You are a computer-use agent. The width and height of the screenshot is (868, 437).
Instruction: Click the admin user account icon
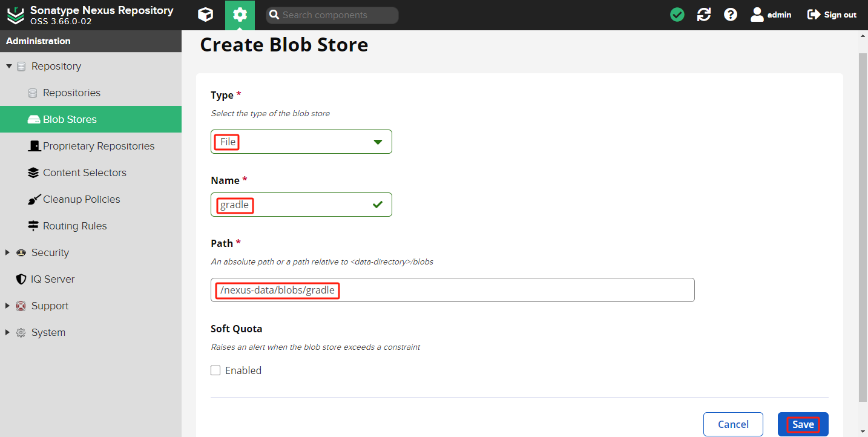[757, 15]
